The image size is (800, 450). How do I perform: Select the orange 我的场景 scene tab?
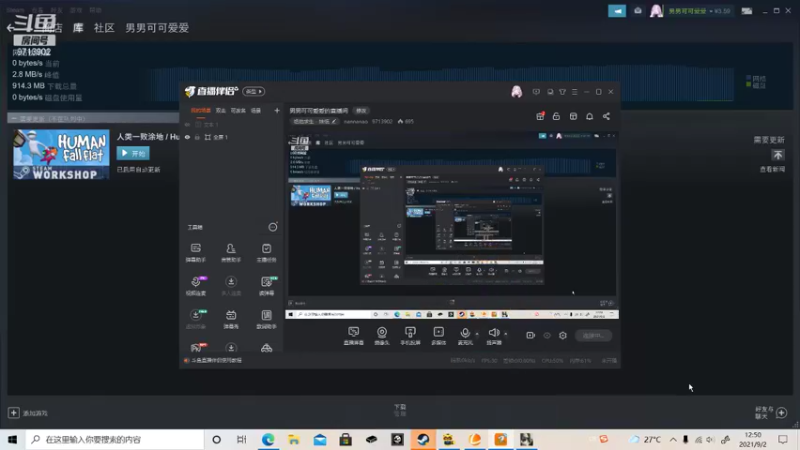[201, 110]
